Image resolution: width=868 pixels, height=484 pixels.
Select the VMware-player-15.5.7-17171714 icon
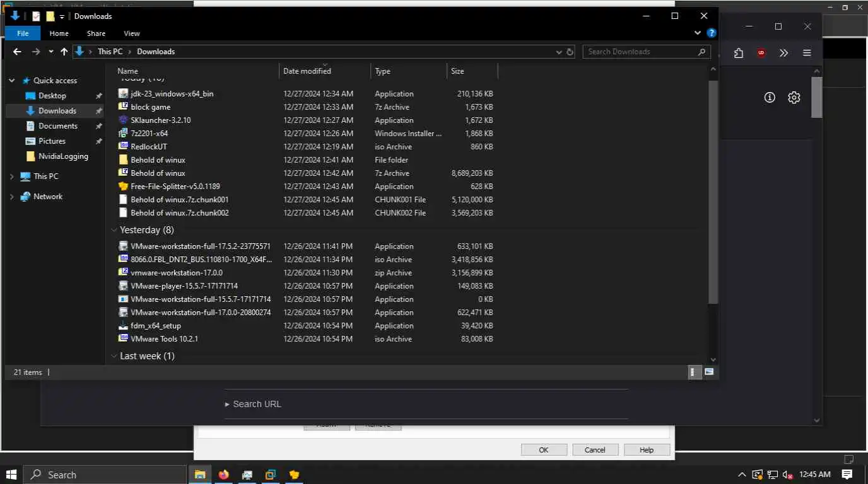[x=124, y=285]
